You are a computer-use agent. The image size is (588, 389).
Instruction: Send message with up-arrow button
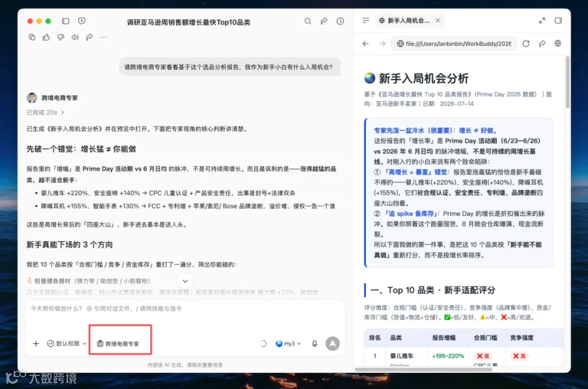coord(333,344)
